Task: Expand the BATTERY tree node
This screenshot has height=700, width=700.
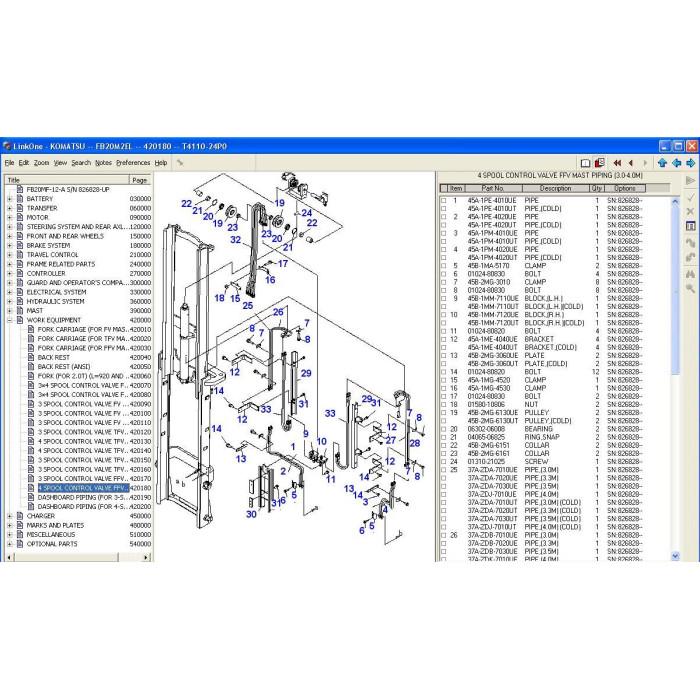Action: pyautogui.click(x=10, y=199)
